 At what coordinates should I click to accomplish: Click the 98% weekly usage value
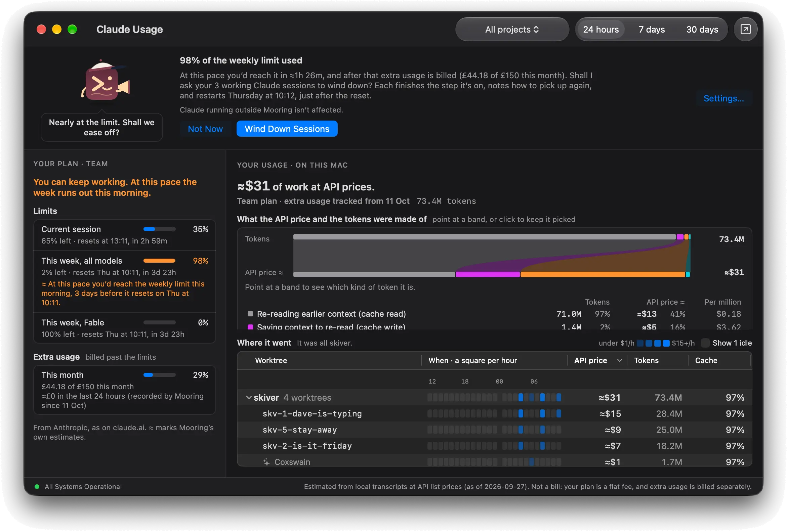[x=201, y=261]
